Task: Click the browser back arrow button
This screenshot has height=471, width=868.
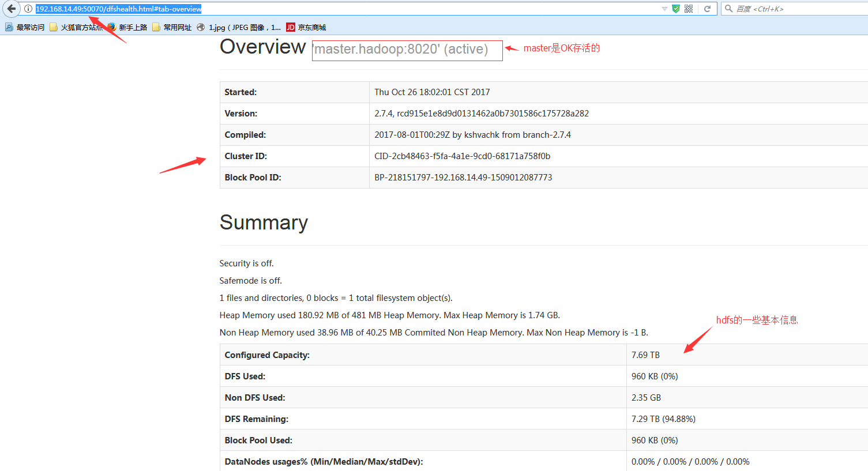Action: (x=12, y=9)
